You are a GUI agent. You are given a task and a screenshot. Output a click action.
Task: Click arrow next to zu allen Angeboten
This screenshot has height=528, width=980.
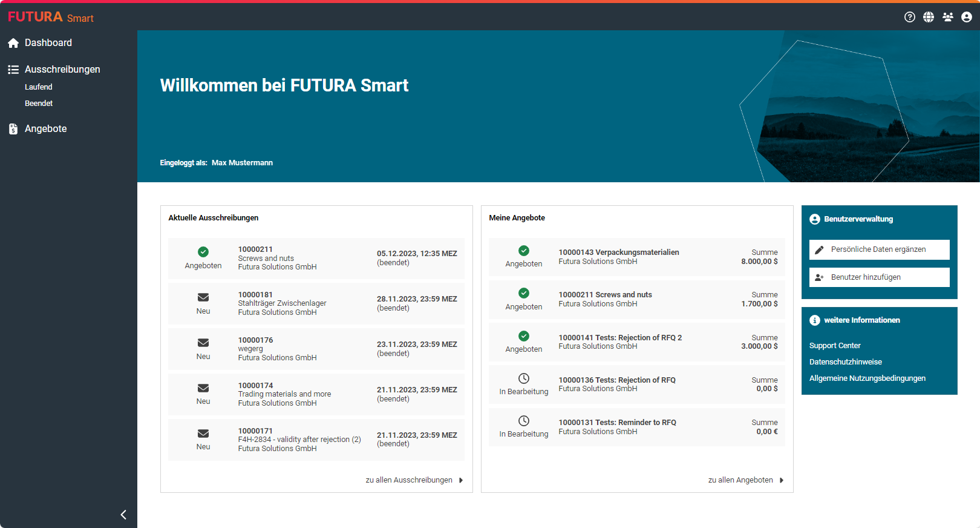[x=782, y=480]
